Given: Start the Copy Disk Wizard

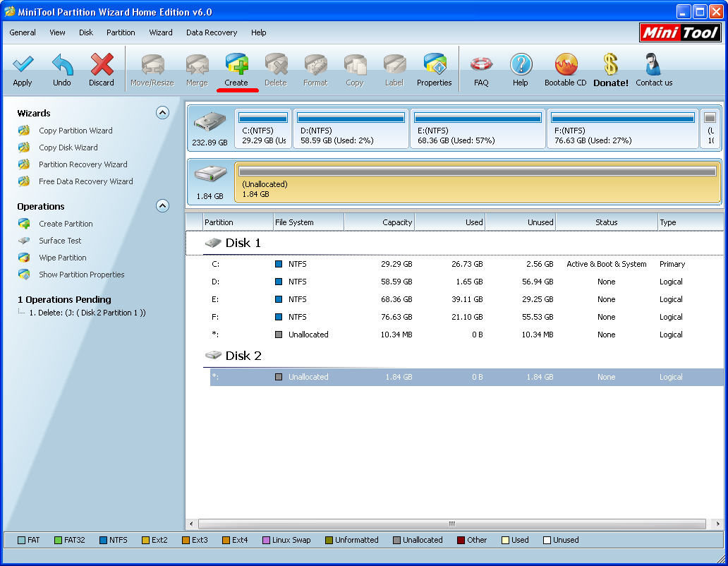Looking at the screenshot, I should 68,147.
